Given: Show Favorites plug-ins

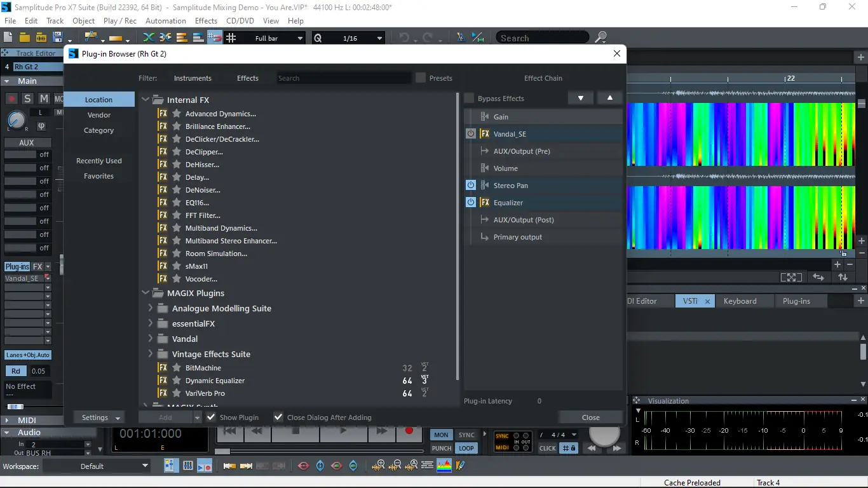Looking at the screenshot, I should click(x=99, y=176).
